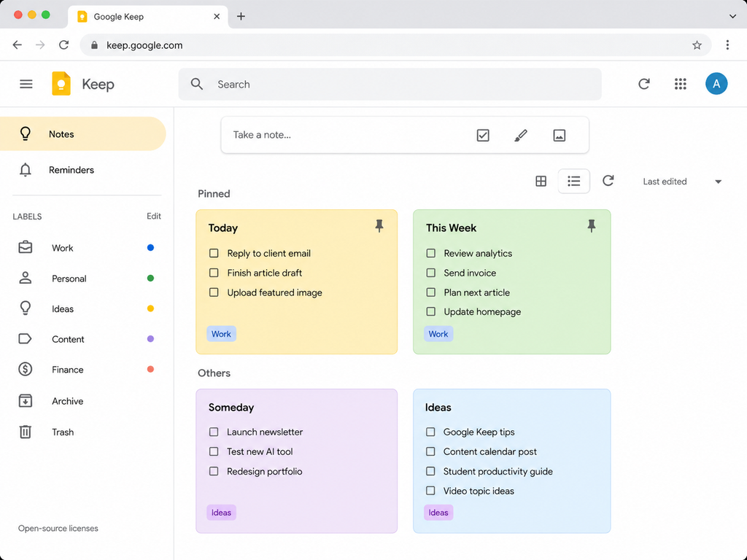This screenshot has height=560, width=747.
Task: Tick the Send invoice checkbox
Action: click(x=430, y=273)
